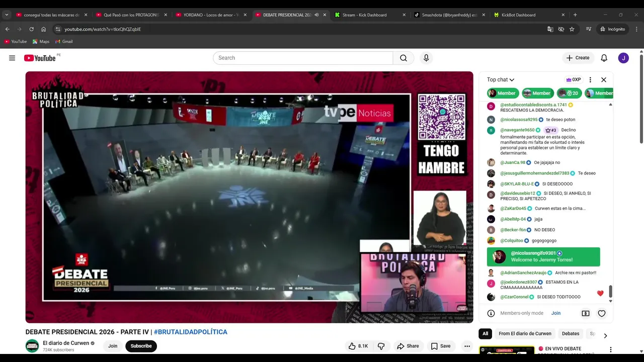Share the video
Image resolution: width=644 pixels, height=362 pixels.
tap(408, 346)
